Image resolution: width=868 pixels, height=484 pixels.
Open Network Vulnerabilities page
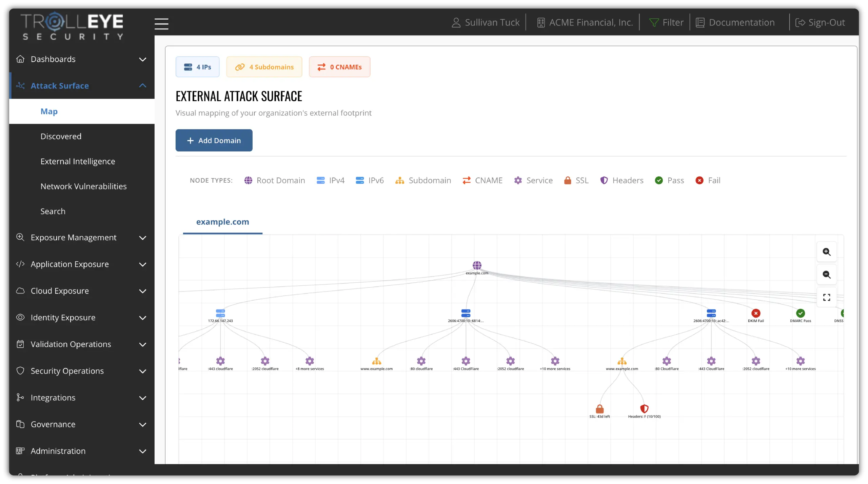[82, 186]
